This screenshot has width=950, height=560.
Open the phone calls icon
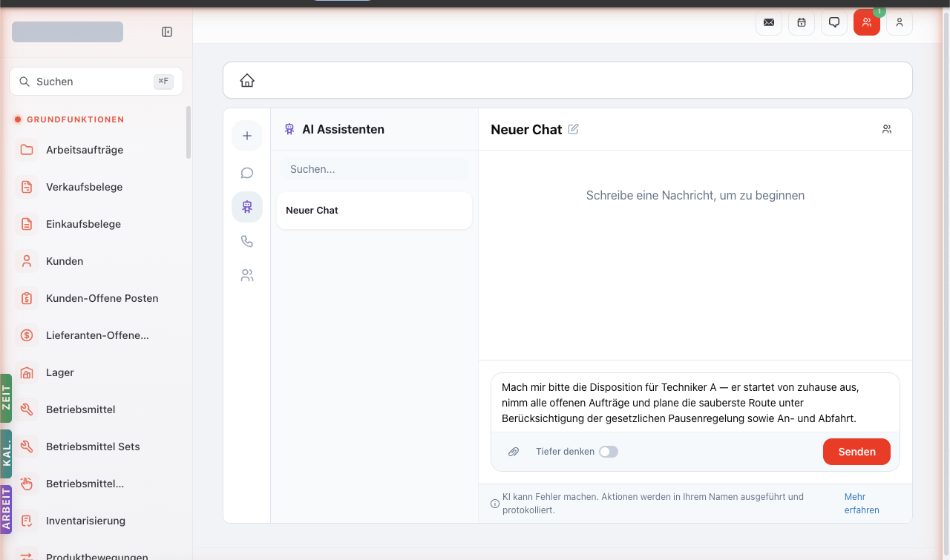(x=247, y=241)
